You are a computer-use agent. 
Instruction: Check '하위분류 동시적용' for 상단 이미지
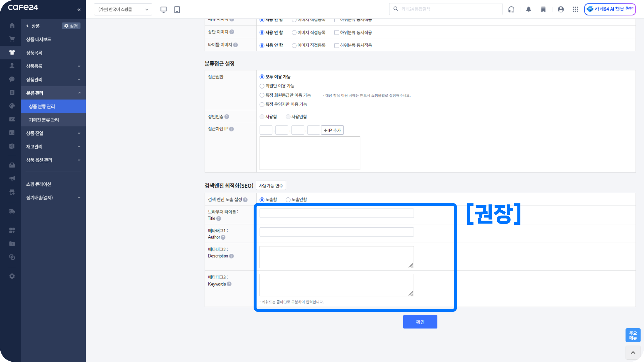[337, 33]
